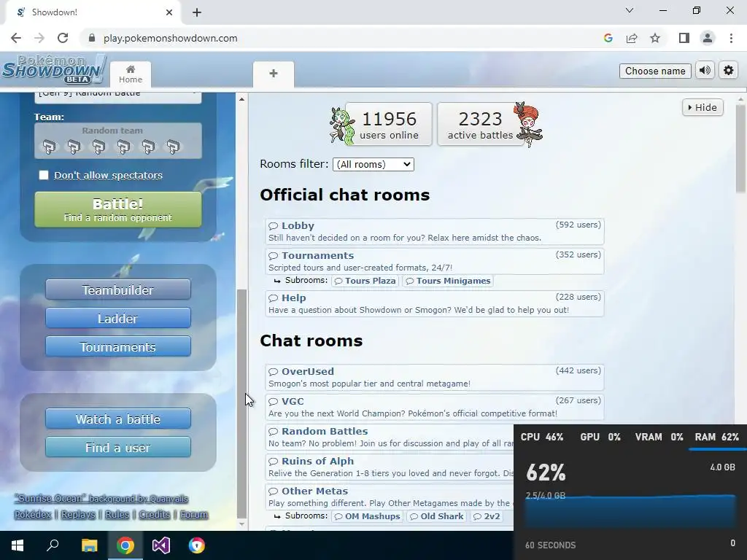Switch to the RAM monitor tab
This screenshot has height=560, width=747.
(x=716, y=437)
